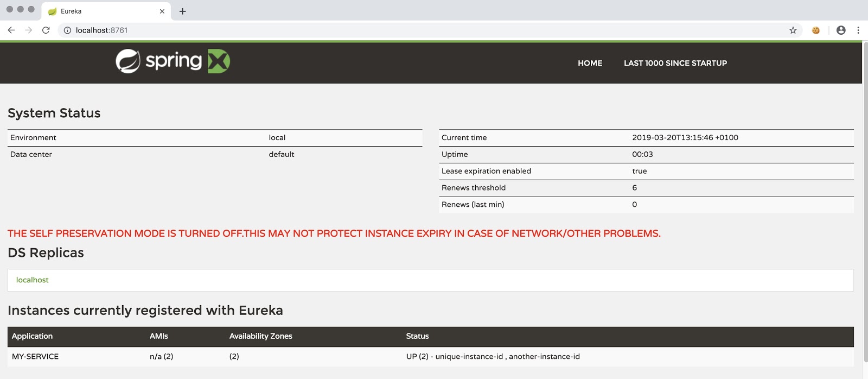Click the Uptime value 00:03

point(642,155)
